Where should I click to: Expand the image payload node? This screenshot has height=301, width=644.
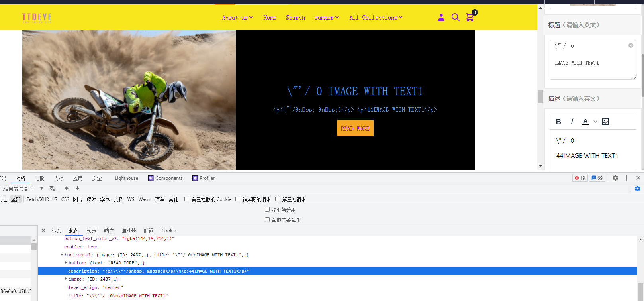click(66, 279)
